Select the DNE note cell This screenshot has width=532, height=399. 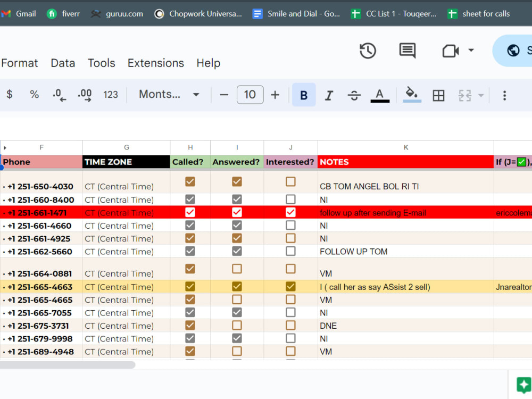[x=406, y=326]
